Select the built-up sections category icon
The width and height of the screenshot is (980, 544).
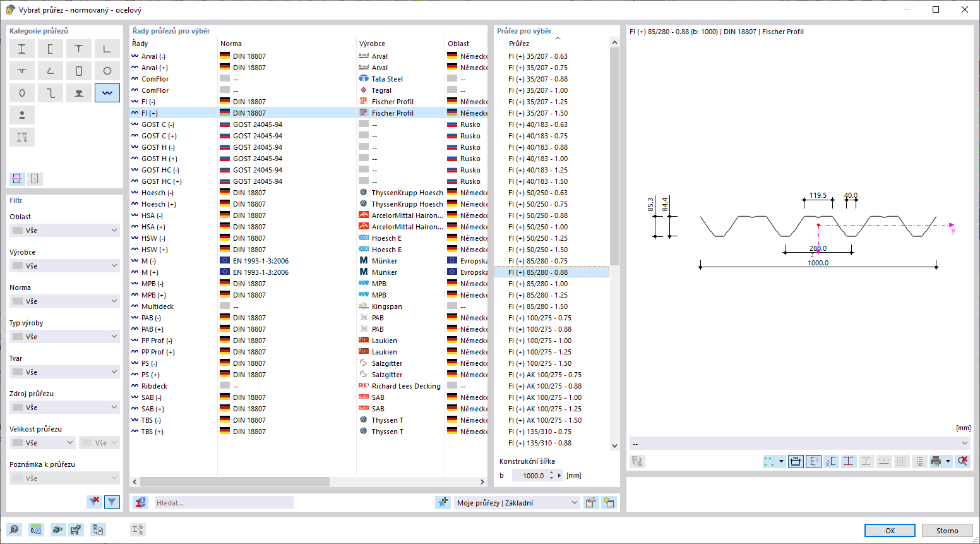(22, 137)
